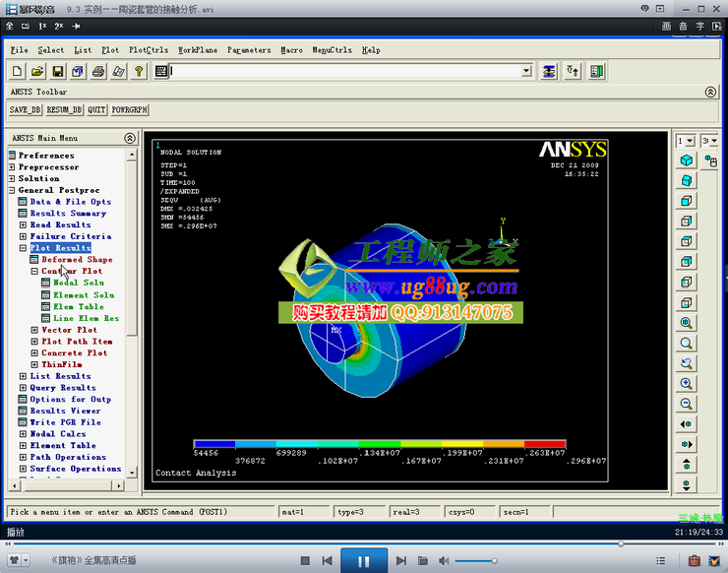The image size is (728, 573).
Task: Expand the Read Results node
Action: tap(23, 224)
